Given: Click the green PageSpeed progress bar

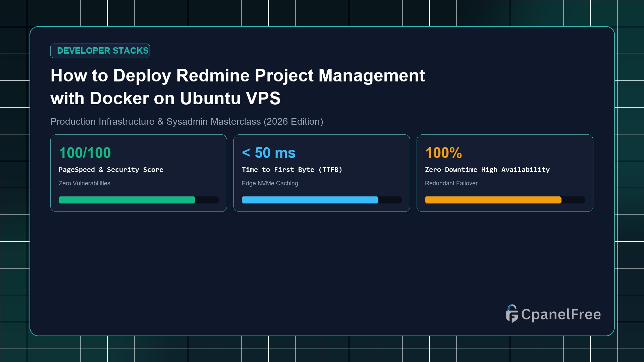Looking at the screenshot, I should tap(139, 200).
